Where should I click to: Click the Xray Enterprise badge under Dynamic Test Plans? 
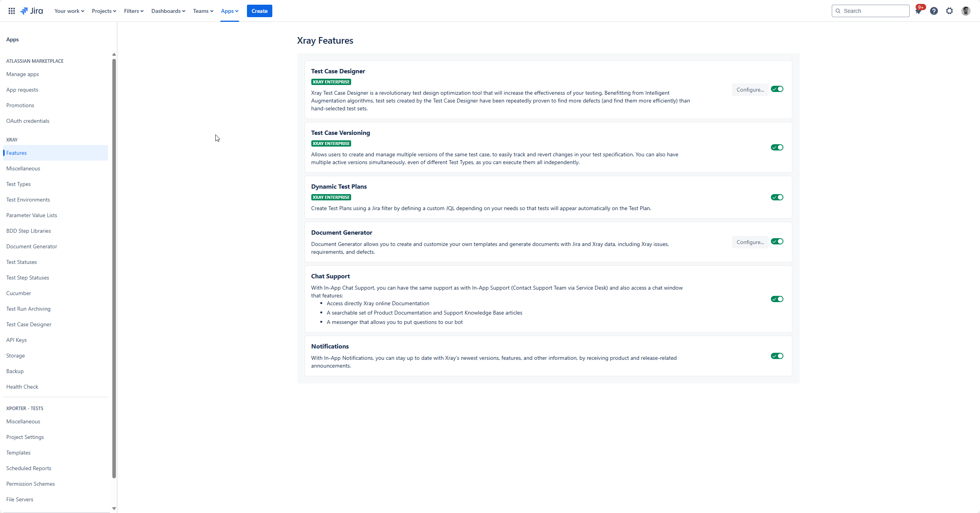[331, 197]
